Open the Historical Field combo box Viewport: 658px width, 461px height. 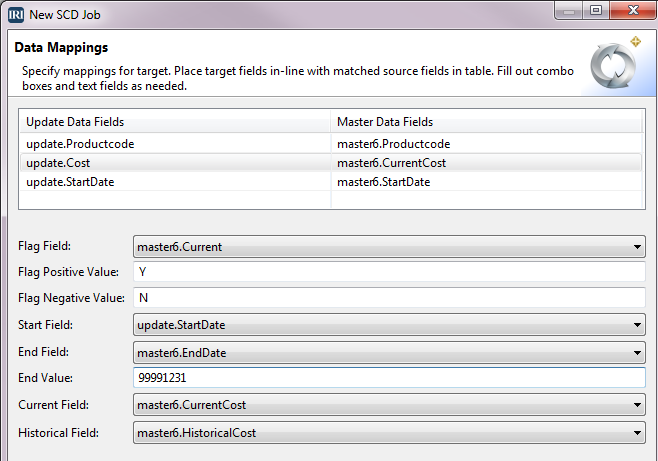389,432
